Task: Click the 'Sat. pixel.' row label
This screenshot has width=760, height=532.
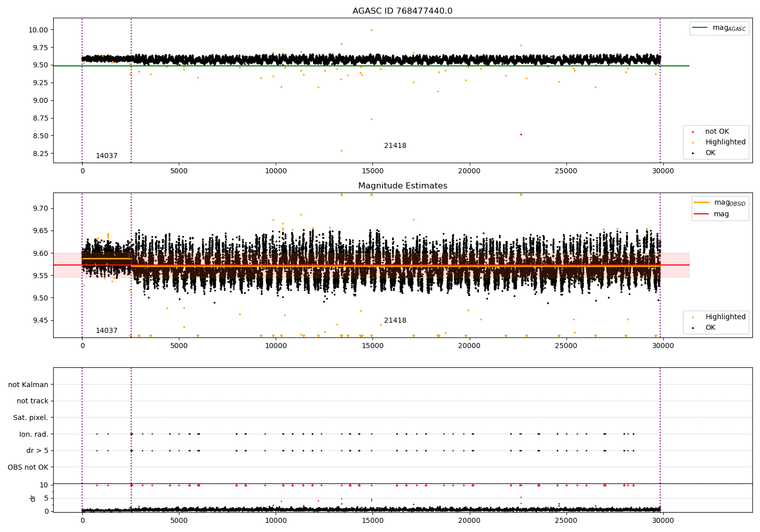Action: 30,417
